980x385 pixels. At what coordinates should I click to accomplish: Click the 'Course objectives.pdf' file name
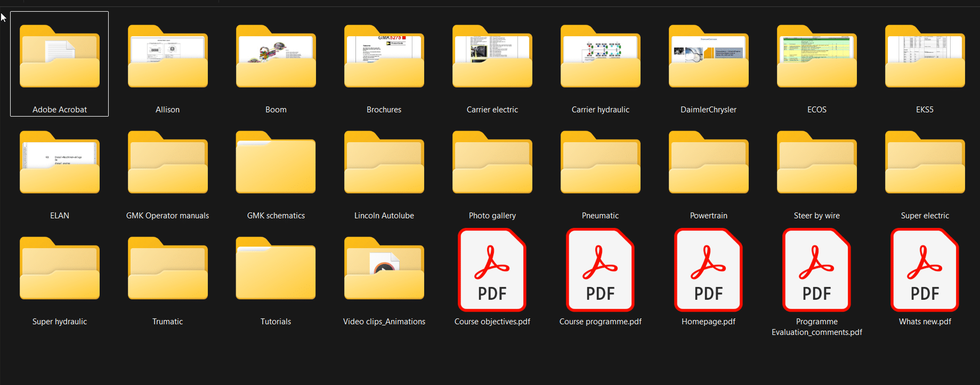pos(492,322)
